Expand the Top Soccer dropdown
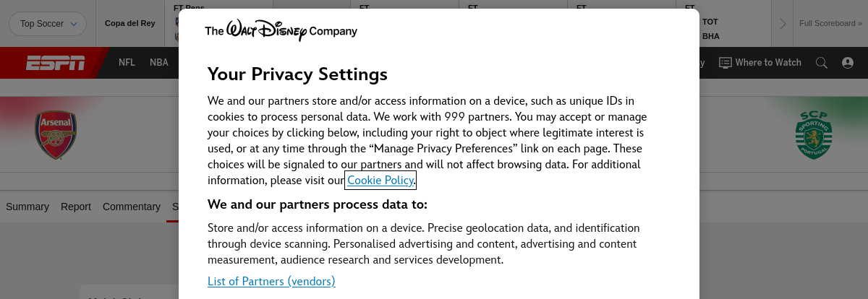 click(x=48, y=24)
